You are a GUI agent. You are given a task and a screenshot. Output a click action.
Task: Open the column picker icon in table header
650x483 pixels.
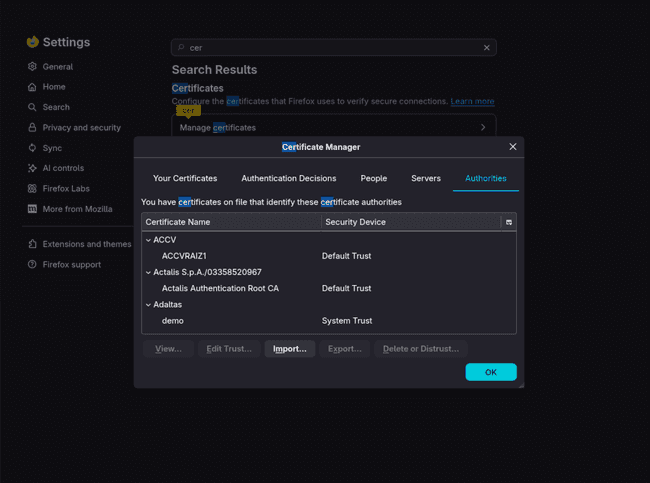(x=509, y=222)
